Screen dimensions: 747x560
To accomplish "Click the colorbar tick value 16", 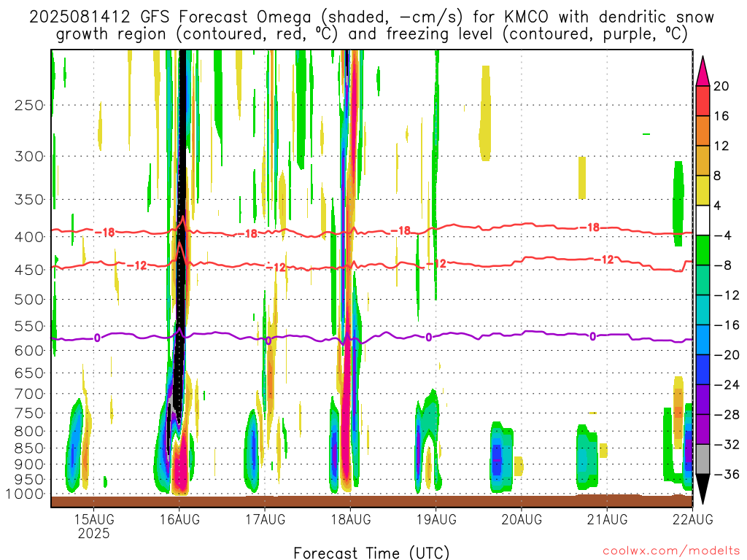I will [x=721, y=116].
